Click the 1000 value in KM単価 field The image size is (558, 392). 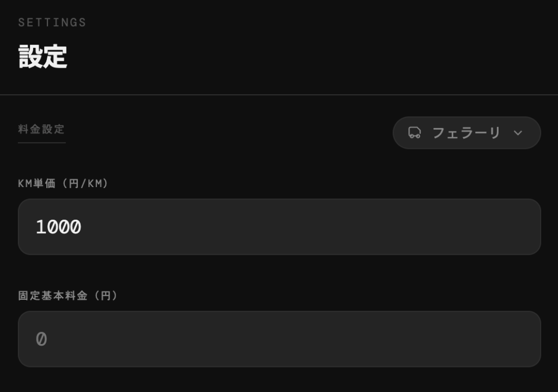coord(58,227)
